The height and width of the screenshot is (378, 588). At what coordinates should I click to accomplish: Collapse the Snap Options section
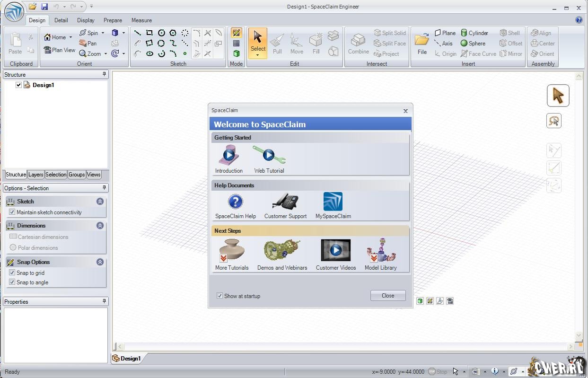[x=100, y=262]
